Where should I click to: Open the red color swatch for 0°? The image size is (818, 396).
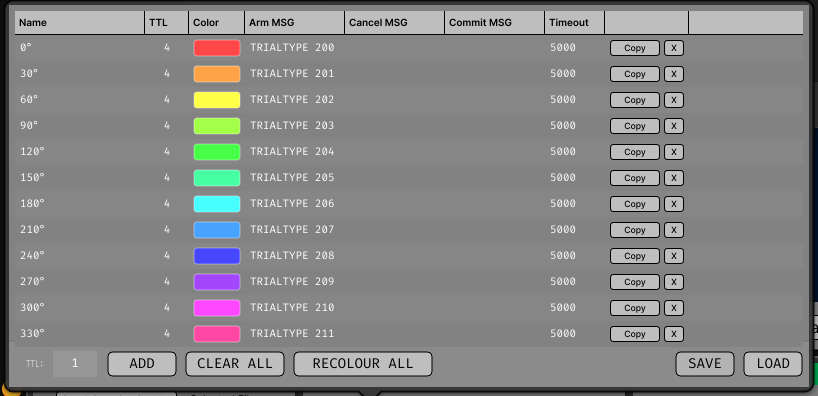coord(216,48)
